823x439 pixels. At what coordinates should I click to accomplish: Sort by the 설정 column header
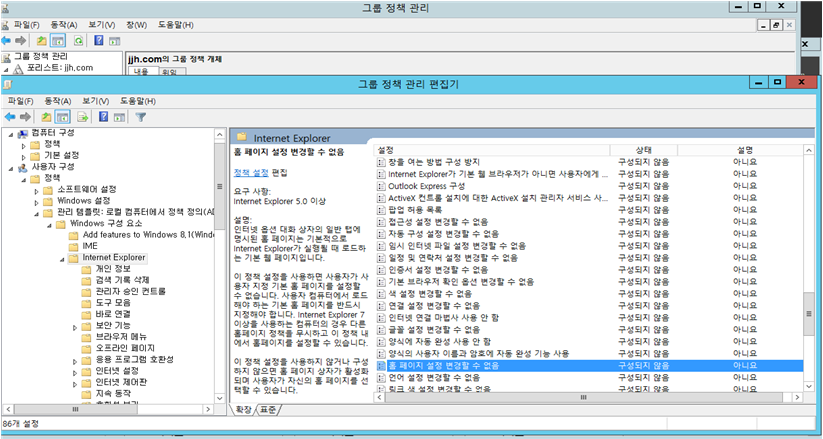pyautogui.click(x=492, y=150)
